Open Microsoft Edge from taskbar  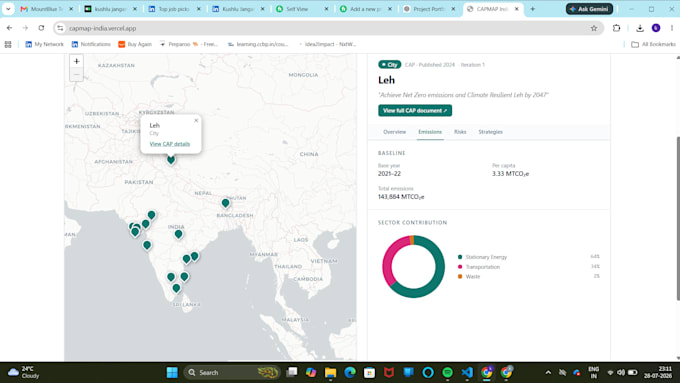350,373
